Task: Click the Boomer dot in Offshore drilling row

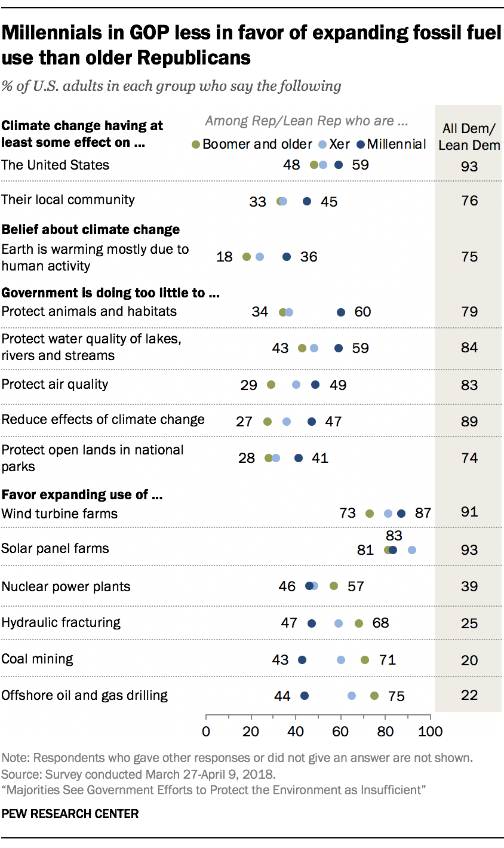Action: tap(374, 696)
